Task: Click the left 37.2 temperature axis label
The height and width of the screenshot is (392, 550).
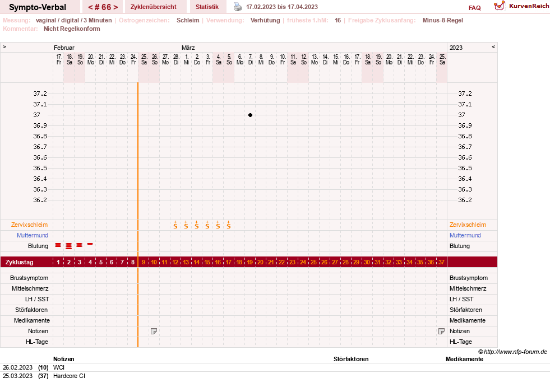Action: click(40, 94)
